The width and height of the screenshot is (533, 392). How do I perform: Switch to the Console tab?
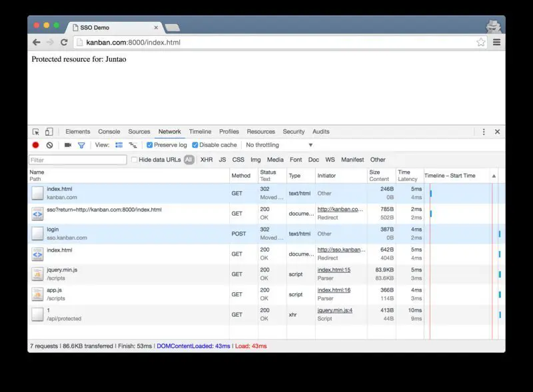(x=109, y=132)
